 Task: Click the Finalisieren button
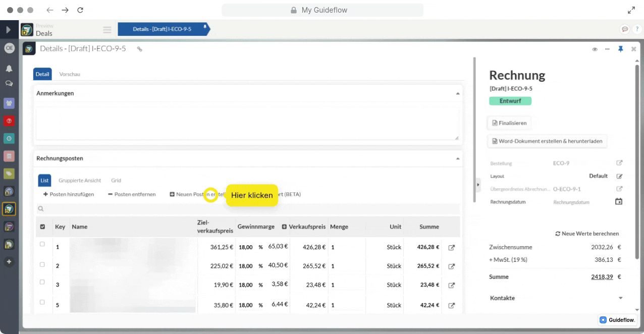click(x=509, y=123)
